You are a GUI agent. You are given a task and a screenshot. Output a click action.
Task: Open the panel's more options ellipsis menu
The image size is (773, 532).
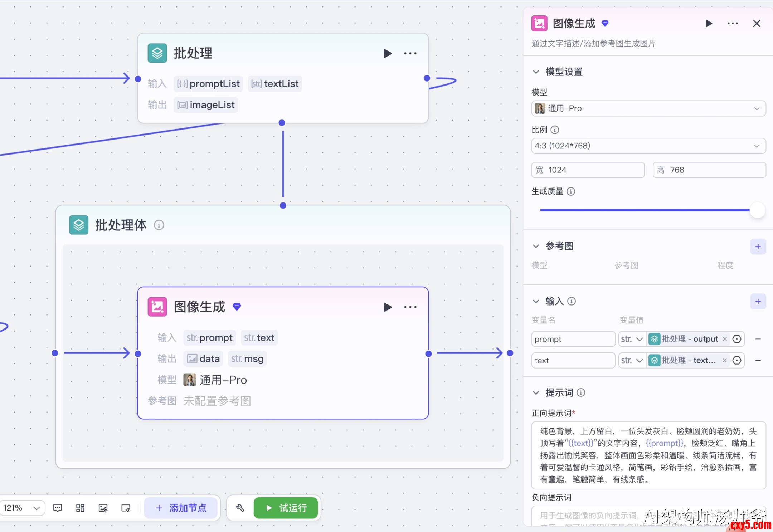click(733, 24)
